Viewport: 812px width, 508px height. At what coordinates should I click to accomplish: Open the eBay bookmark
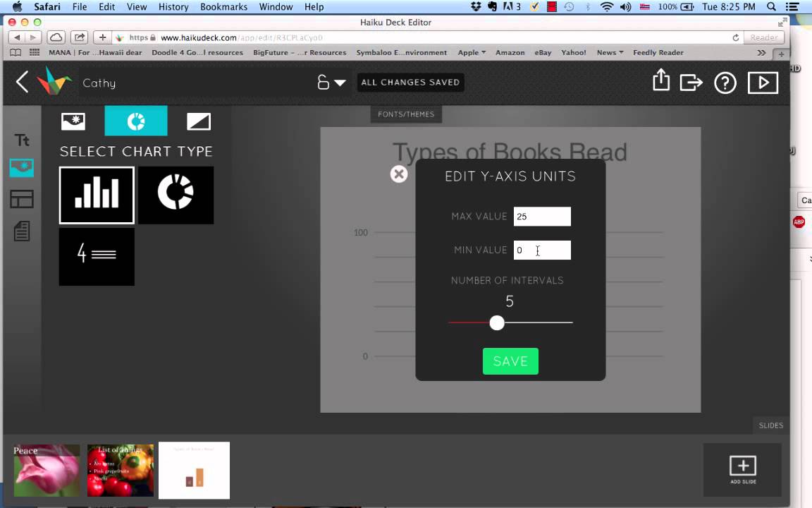point(543,52)
